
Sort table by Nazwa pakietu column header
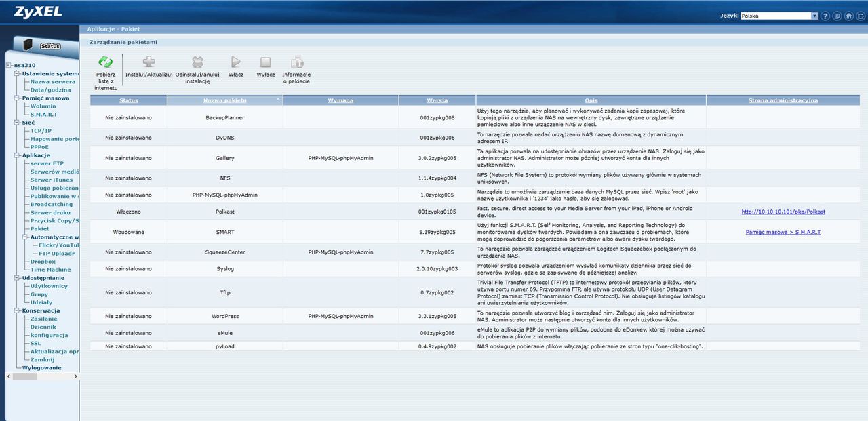[224, 100]
